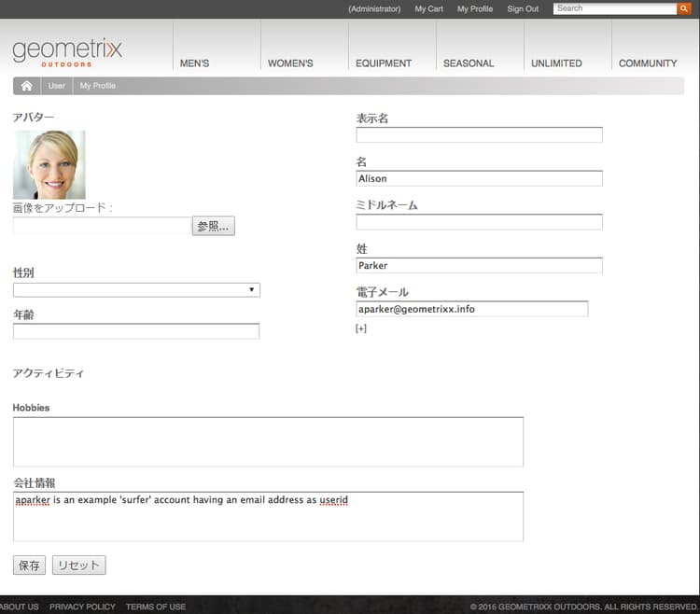This screenshot has height=614, width=700.
Task: Follow the My Cart link
Action: point(429,9)
